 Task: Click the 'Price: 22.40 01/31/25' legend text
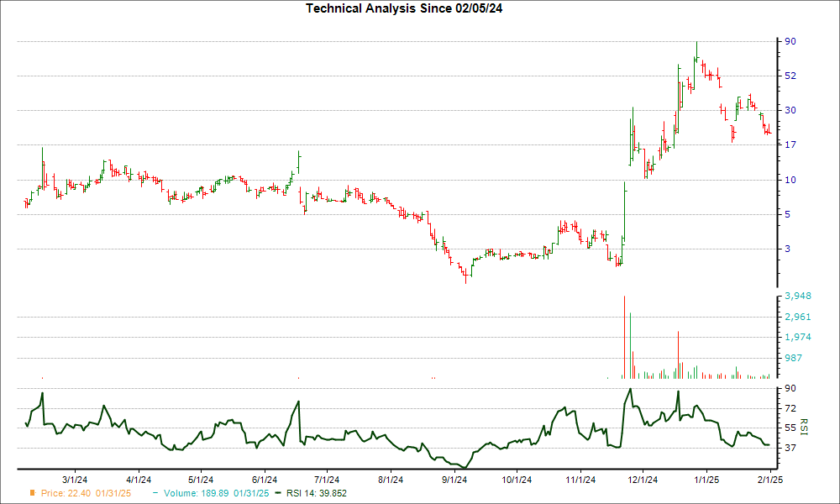point(86,493)
